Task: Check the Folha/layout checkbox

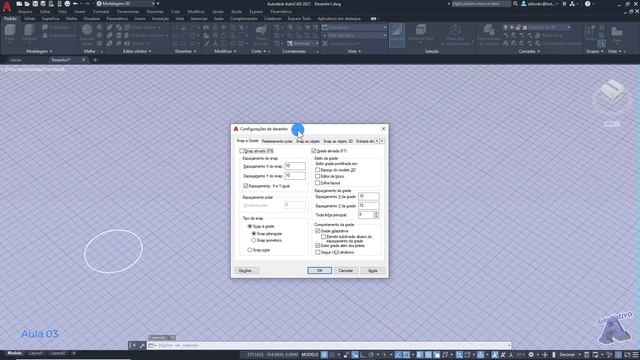Action: (318, 183)
